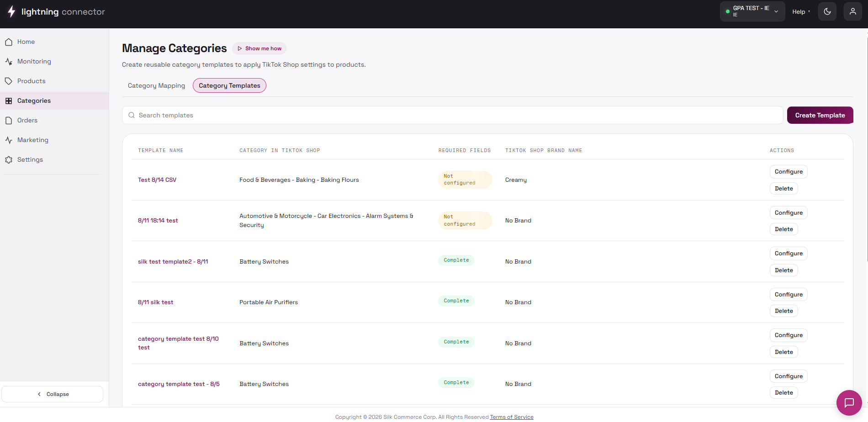Open category template test - 8/5
Viewport: 868px width, 422px height.
tap(179, 384)
